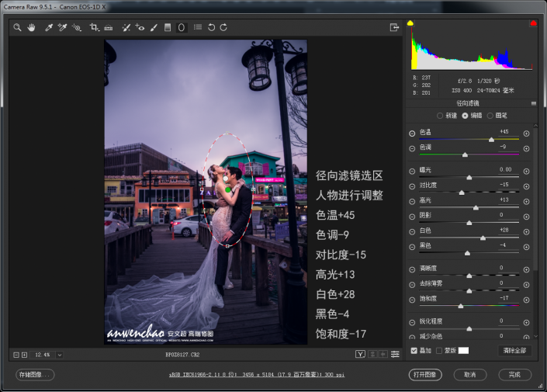Image resolution: width=547 pixels, height=392 pixels.
Task: Select the White Balance eyedropper tool
Action: tap(48, 27)
